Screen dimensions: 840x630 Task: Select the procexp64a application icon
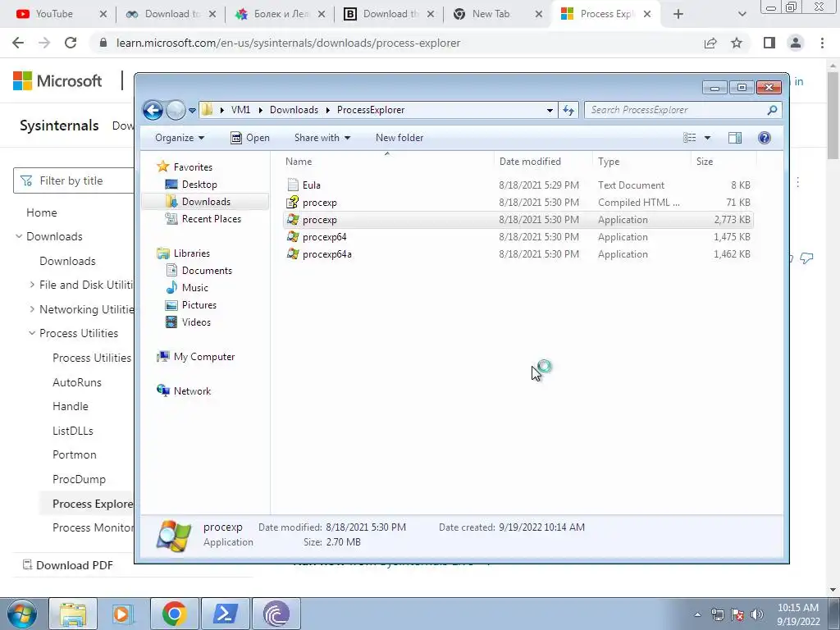293,254
